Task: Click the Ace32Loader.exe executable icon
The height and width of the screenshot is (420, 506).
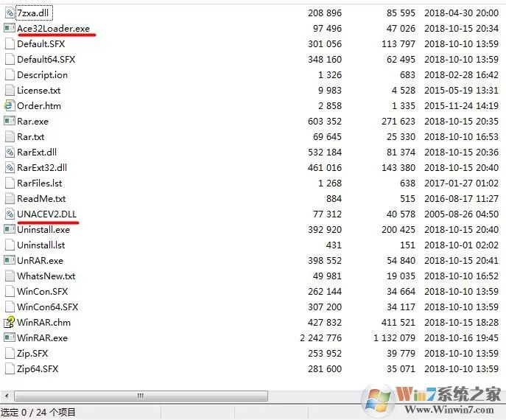Action: point(10,28)
